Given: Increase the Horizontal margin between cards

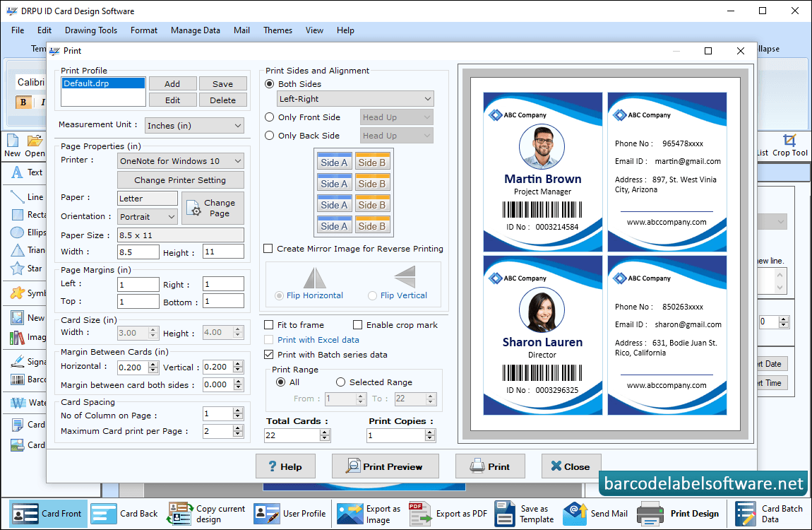Looking at the screenshot, I should (153, 364).
